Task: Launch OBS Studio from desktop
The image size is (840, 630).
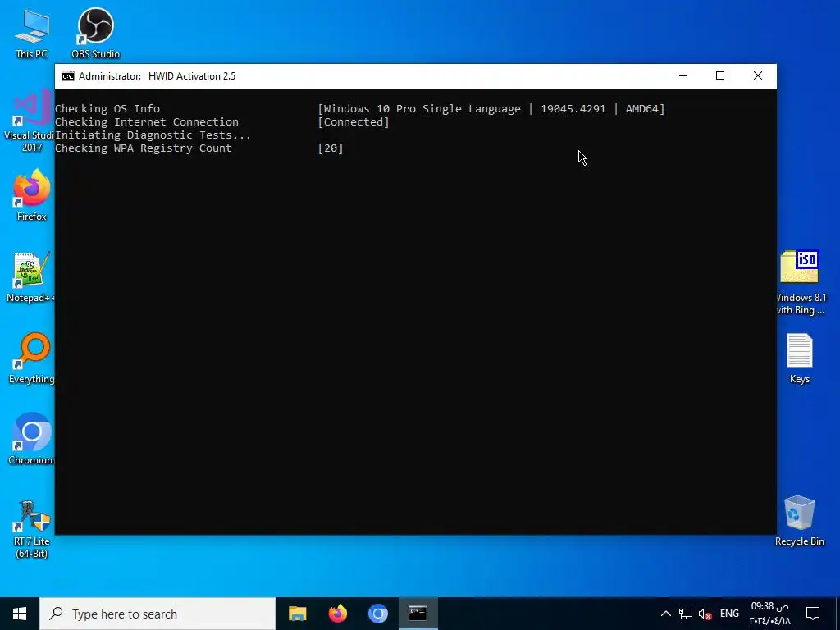Action: pos(95,34)
